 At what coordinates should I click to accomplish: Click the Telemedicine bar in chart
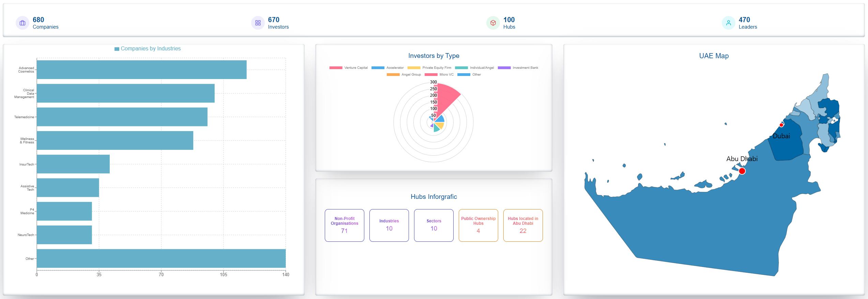tap(122, 117)
